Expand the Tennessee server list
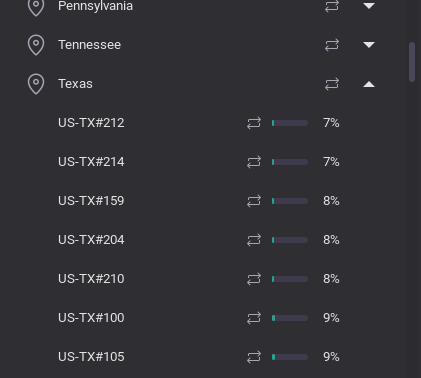 [369, 45]
